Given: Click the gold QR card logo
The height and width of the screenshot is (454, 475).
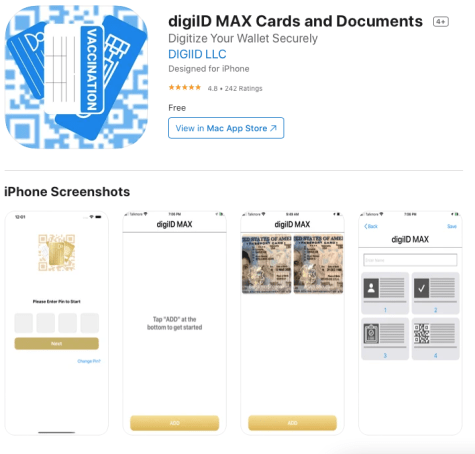Looking at the screenshot, I should coord(57,253).
